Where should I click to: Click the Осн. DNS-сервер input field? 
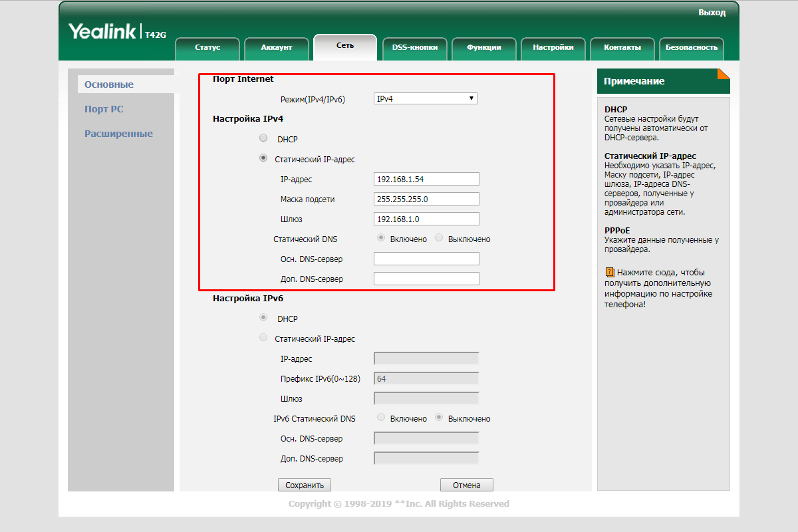[x=426, y=258]
